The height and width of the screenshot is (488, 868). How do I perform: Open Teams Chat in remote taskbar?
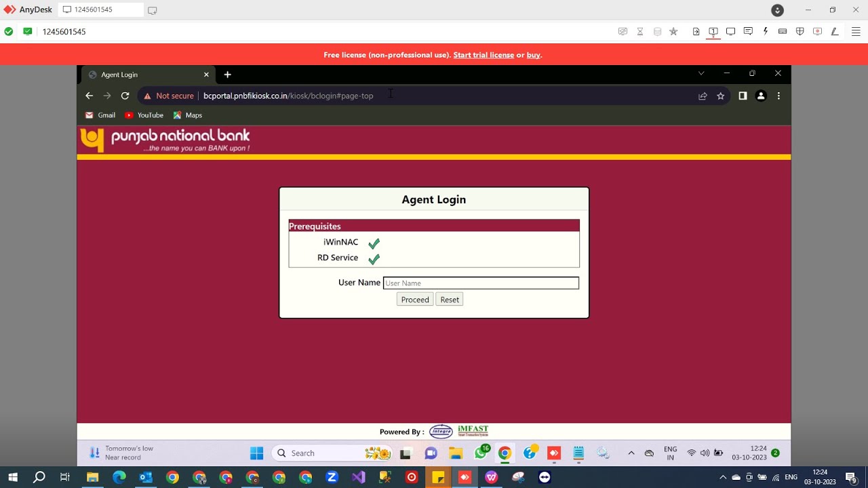pyautogui.click(x=431, y=453)
